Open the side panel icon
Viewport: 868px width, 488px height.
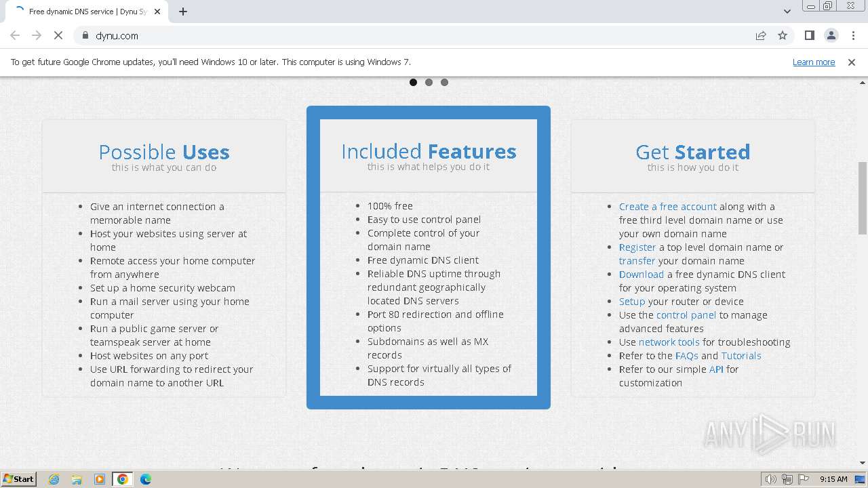click(809, 35)
